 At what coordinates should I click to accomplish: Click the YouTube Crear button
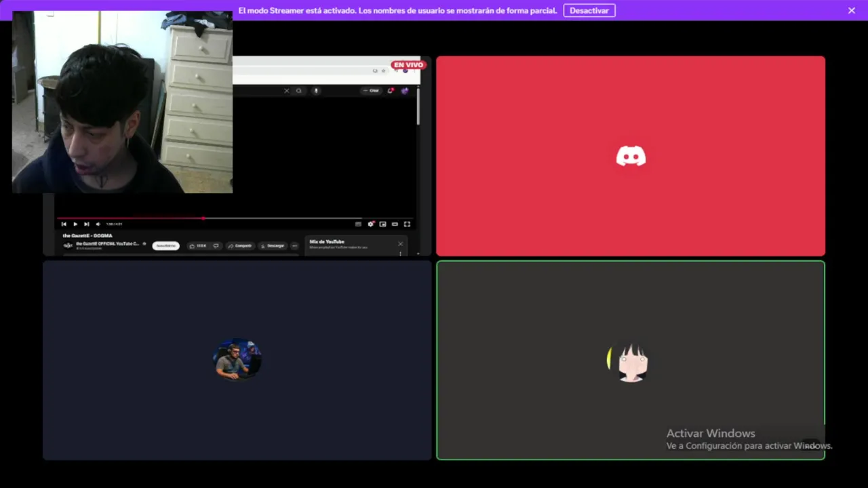371,91
